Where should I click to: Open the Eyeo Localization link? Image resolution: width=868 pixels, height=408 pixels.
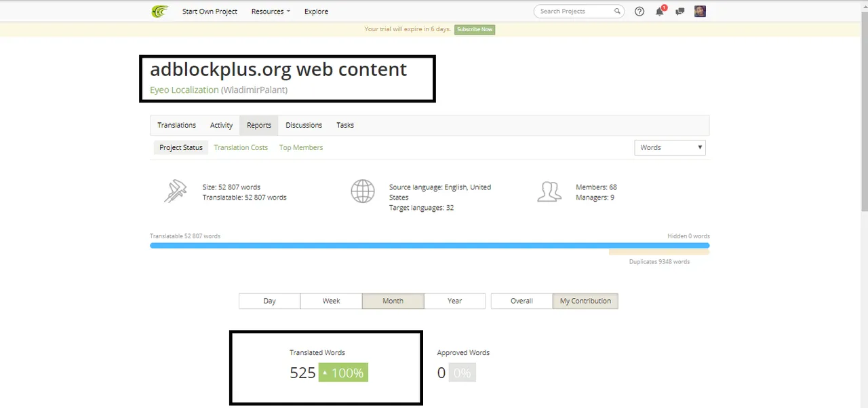184,90
